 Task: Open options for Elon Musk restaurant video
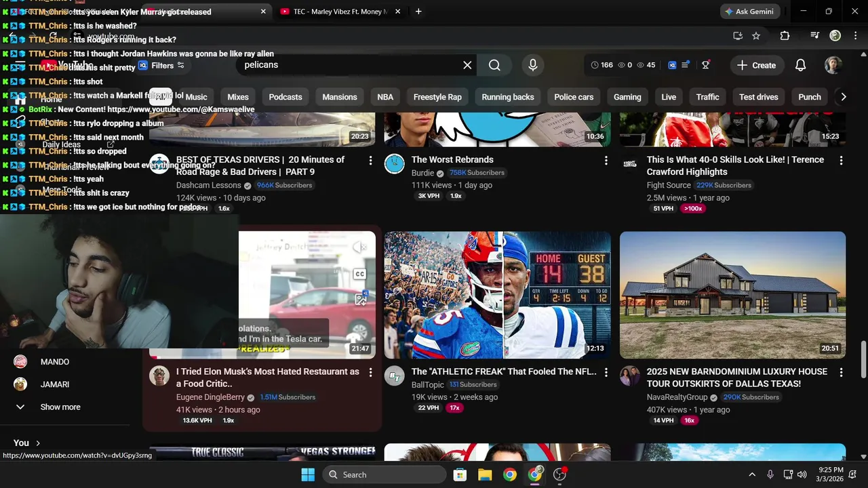370,373
